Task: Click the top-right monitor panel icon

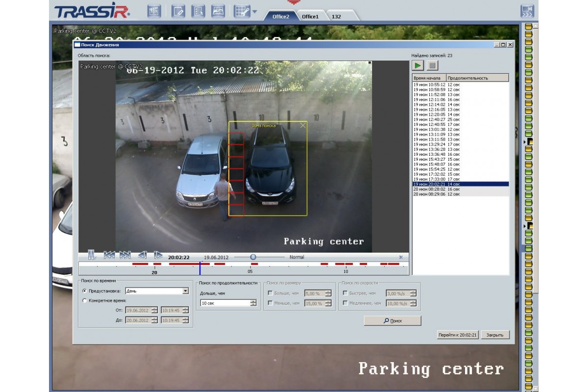Action: [527, 11]
